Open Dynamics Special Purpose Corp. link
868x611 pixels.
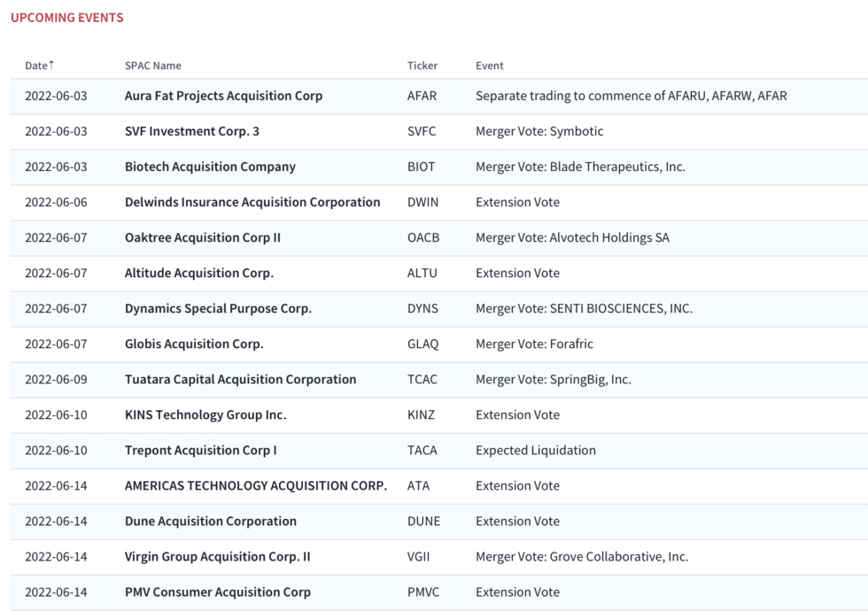(x=218, y=308)
